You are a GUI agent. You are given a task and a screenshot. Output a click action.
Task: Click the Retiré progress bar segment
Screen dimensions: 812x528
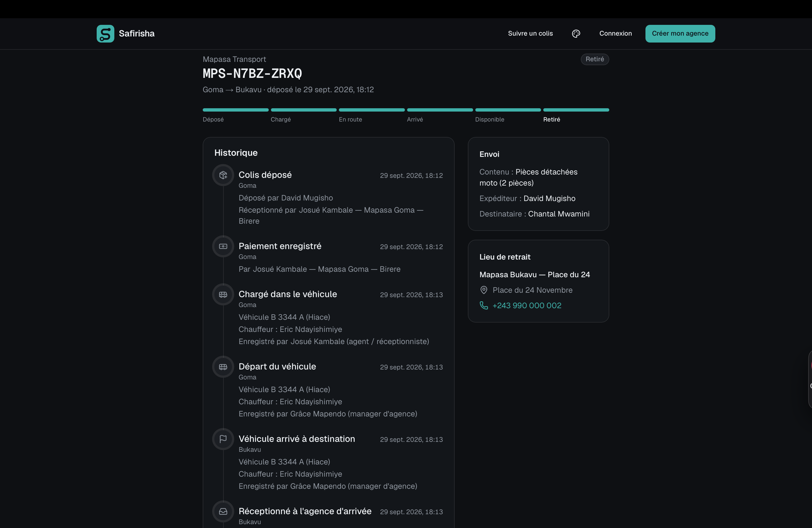pos(576,110)
